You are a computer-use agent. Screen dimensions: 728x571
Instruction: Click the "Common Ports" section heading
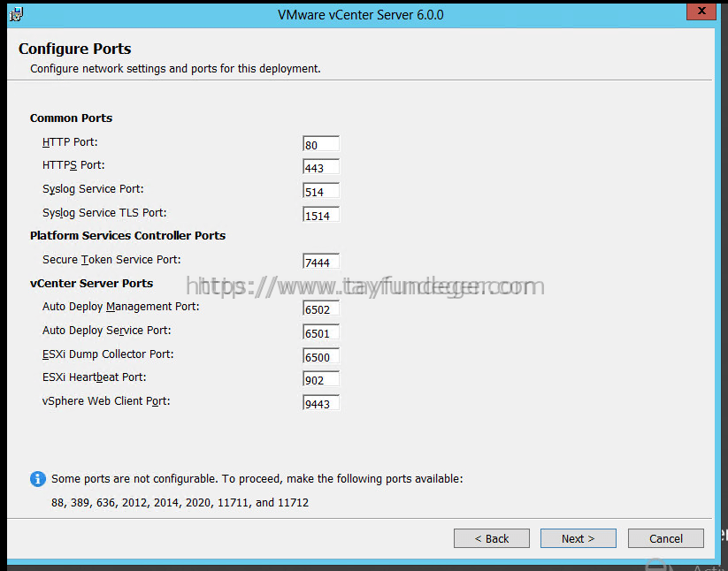pyautogui.click(x=71, y=118)
